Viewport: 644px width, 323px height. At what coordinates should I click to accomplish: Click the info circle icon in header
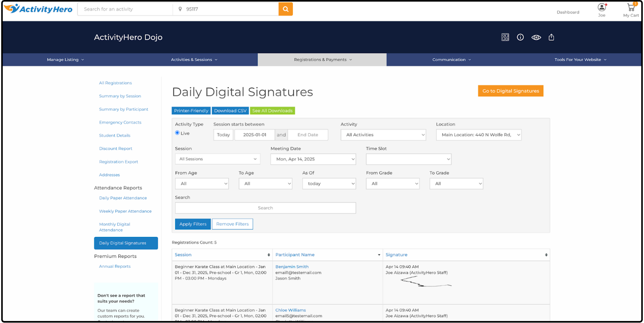tap(520, 37)
